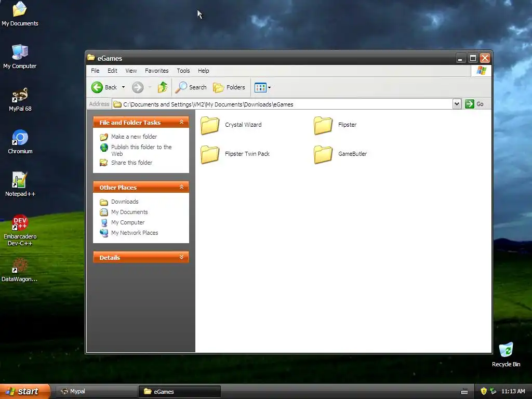Screen dimensions: 532x399
Task: Open the Crystal Wizard folder icon
Action: pyautogui.click(x=210, y=125)
